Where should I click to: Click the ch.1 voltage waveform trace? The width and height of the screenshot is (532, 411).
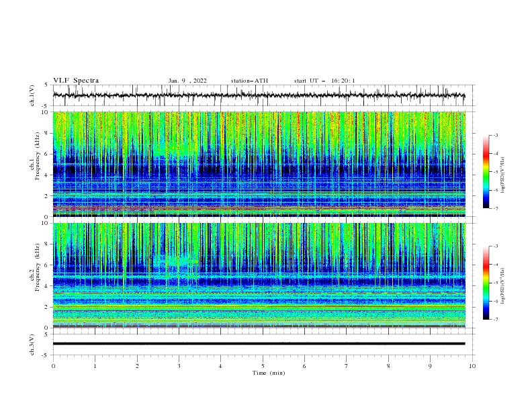(x=259, y=95)
